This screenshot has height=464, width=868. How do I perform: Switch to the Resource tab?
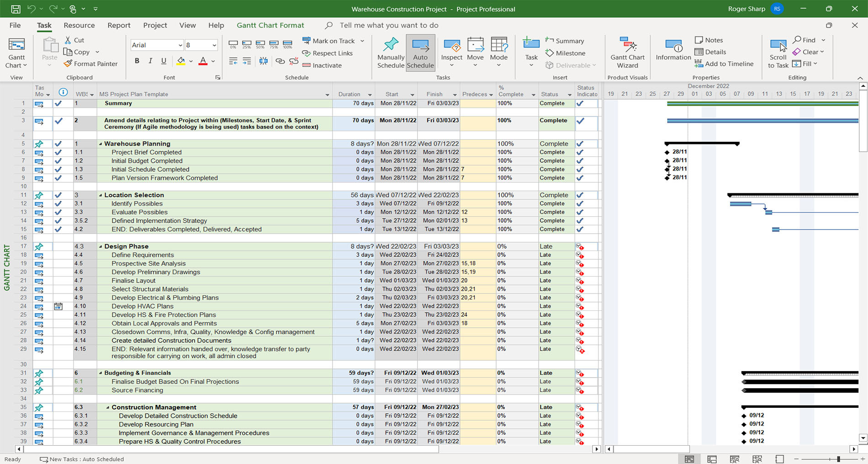tap(79, 25)
